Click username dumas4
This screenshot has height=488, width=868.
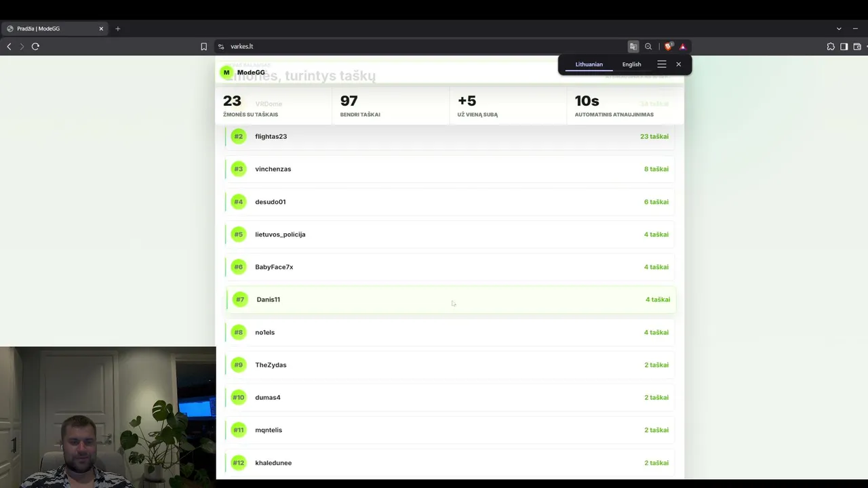click(x=267, y=397)
